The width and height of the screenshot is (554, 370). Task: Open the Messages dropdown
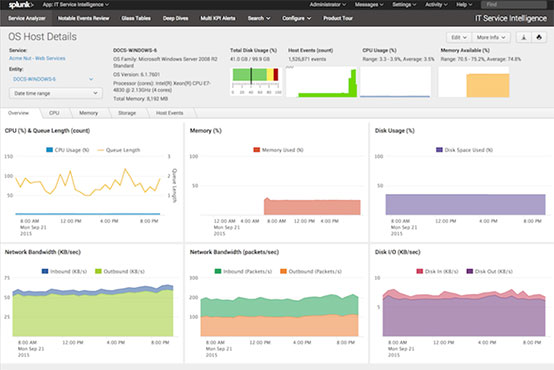pos(369,5)
